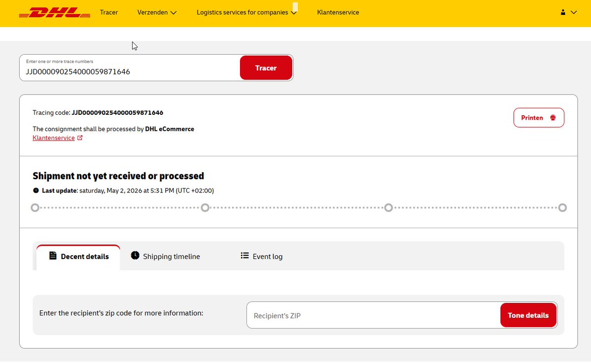
Task: Expand the Verzenden dropdown menu
Action: pyautogui.click(x=157, y=12)
